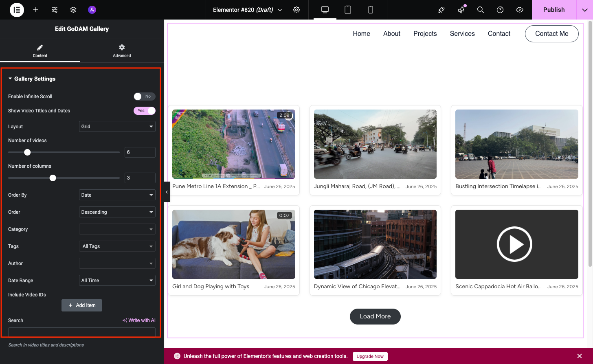The width and height of the screenshot is (593, 364).
Task: Open the Tags All Tags dropdown
Action: (117, 246)
